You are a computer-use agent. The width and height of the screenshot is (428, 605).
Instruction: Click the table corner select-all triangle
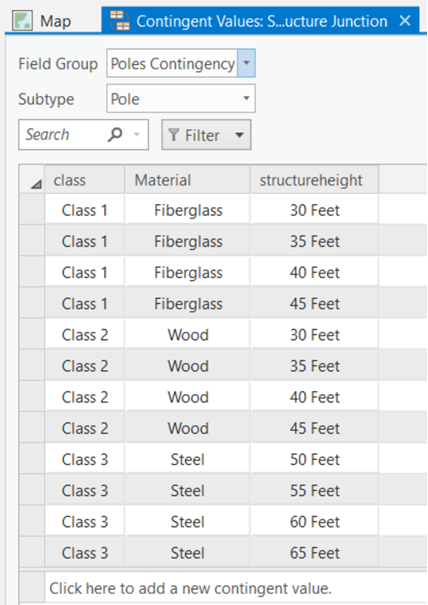36,185
